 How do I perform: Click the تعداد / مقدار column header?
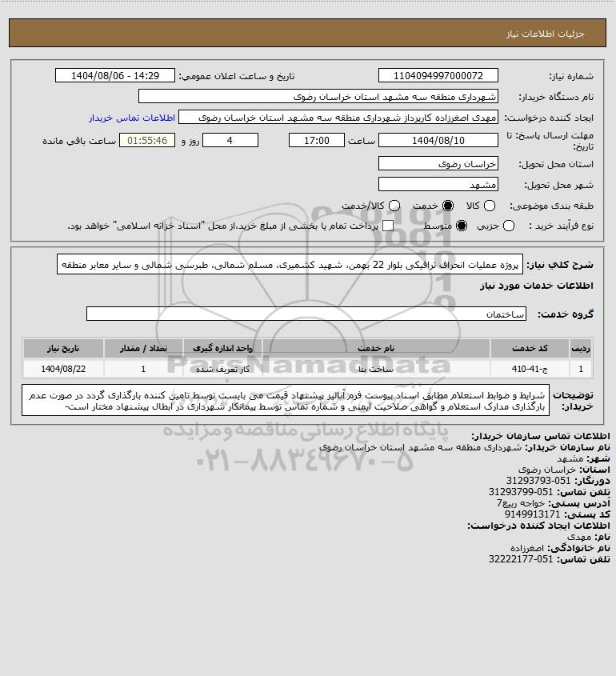(143, 348)
